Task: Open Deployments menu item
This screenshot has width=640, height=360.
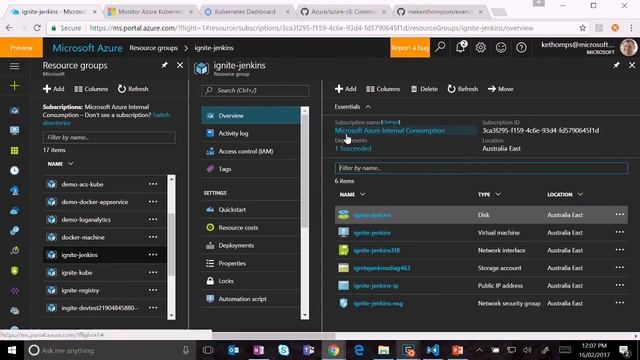Action: [251, 245]
